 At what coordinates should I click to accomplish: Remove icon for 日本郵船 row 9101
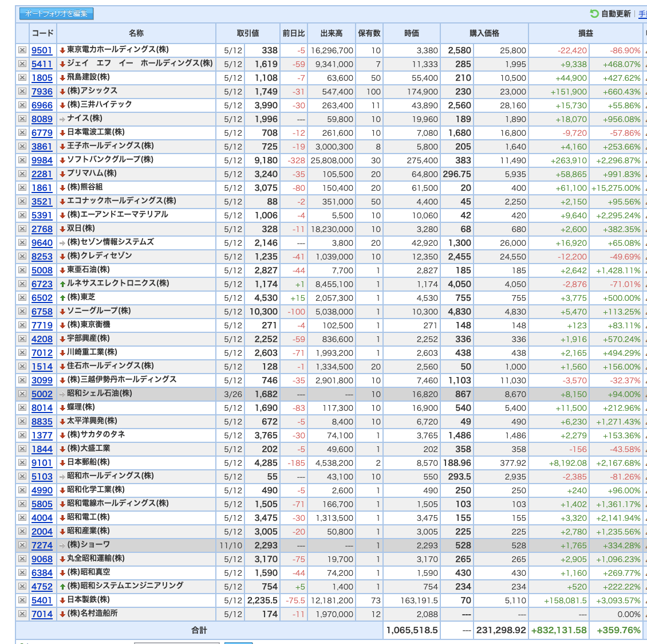click(22, 463)
